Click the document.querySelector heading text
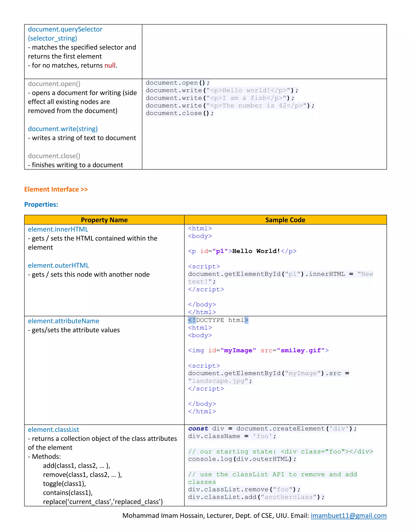411x532 pixels. click(65, 29)
